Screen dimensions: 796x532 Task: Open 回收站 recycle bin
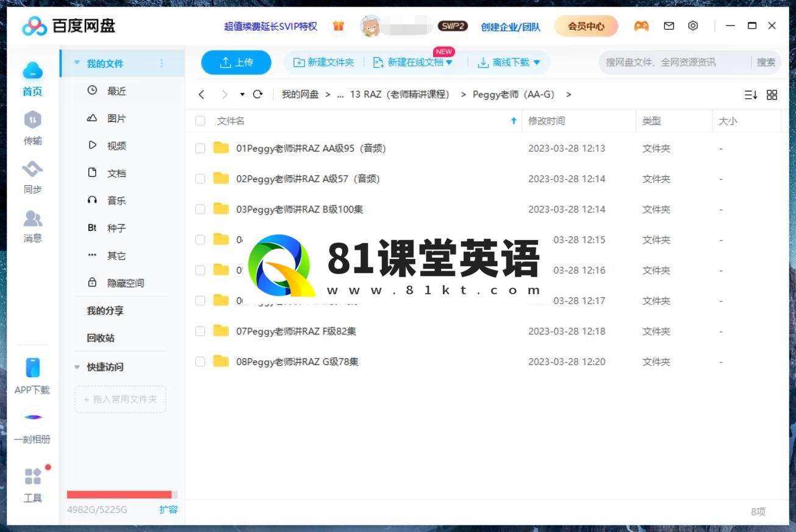(101, 338)
